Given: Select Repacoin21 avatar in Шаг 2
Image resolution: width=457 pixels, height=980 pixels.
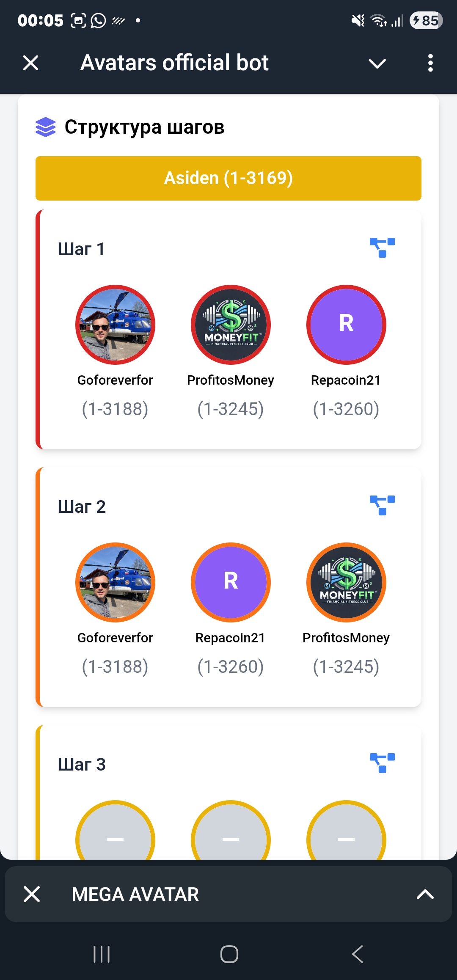Looking at the screenshot, I should click(x=231, y=582).
